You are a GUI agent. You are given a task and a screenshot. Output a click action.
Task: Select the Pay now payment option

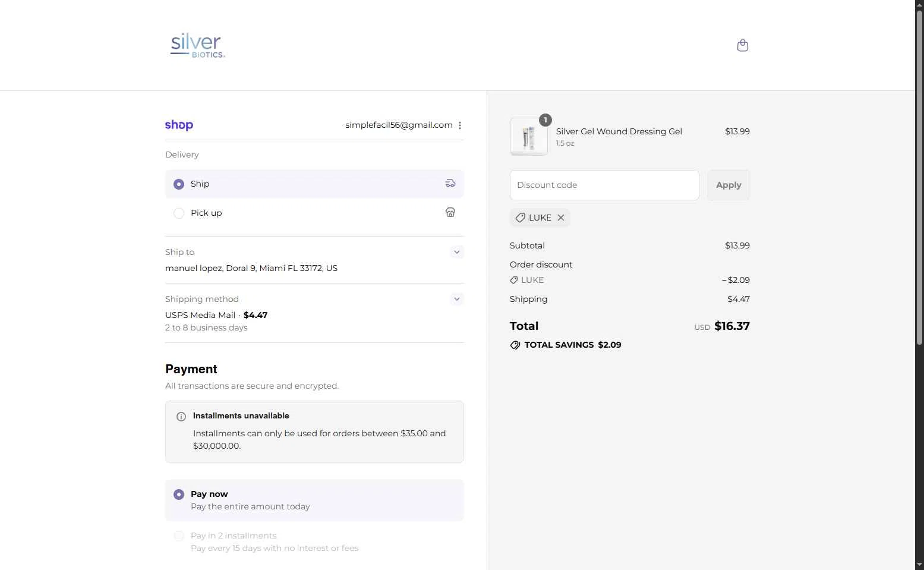(x=314, y=500)
